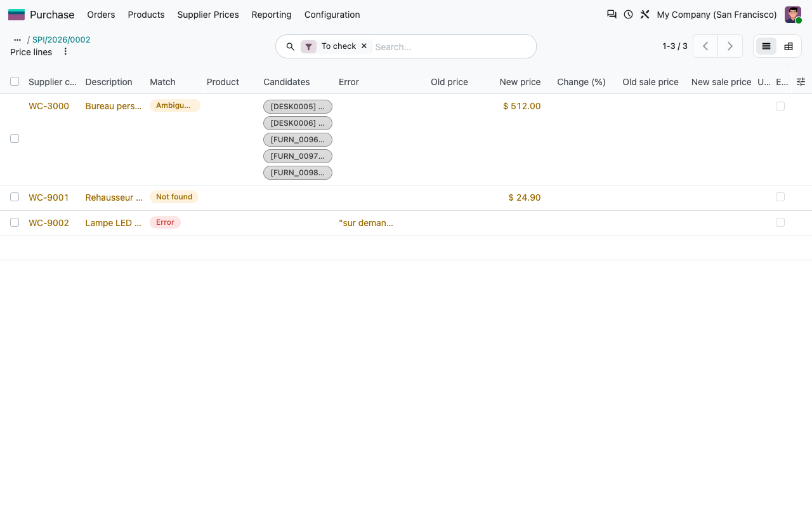812x508 pixels.
Task: Open the Price lines actions kebab menu
Action: point(65,51)
